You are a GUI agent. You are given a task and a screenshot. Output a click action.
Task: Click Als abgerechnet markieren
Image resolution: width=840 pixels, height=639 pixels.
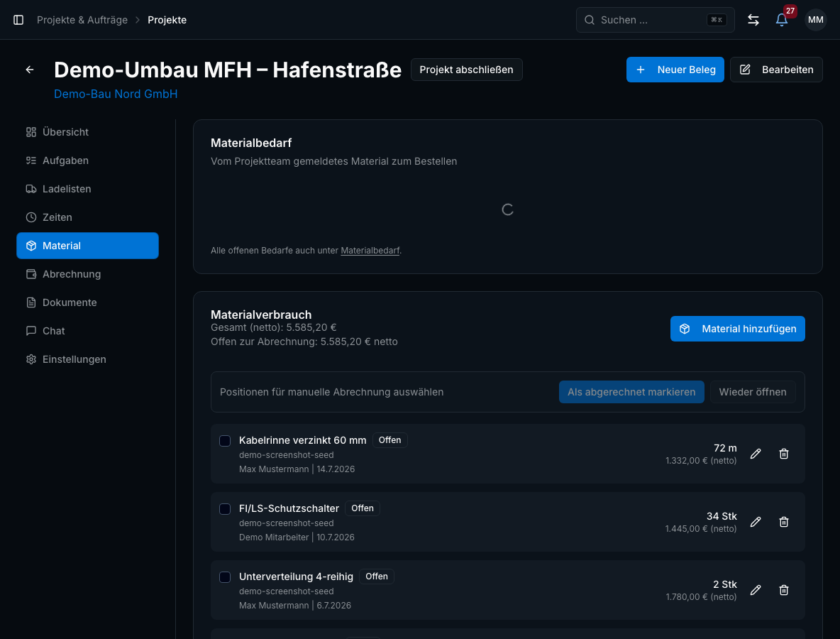(631, 392)
